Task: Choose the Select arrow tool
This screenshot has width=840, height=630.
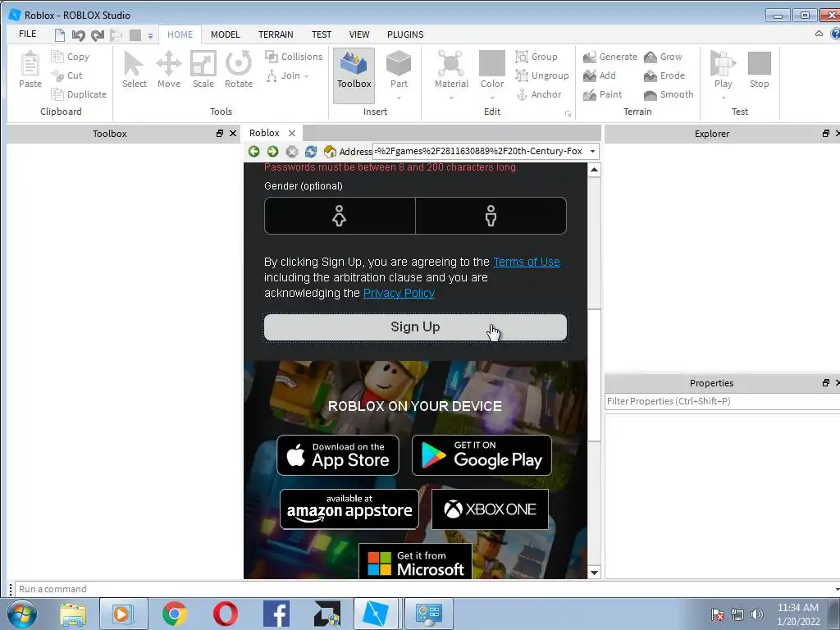Action: (x=134, y=70)
